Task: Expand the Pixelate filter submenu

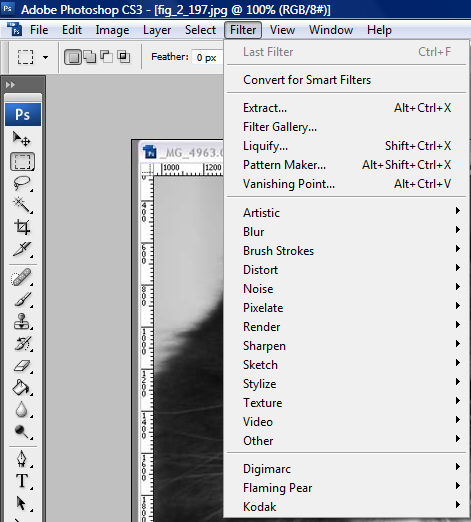Action: pyautogui.click(x=346, y=308)
